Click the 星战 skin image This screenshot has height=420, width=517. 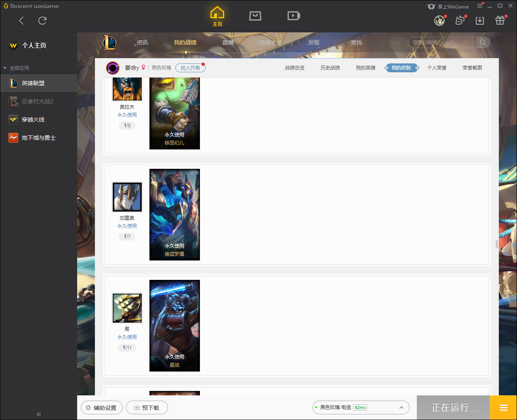174,325
